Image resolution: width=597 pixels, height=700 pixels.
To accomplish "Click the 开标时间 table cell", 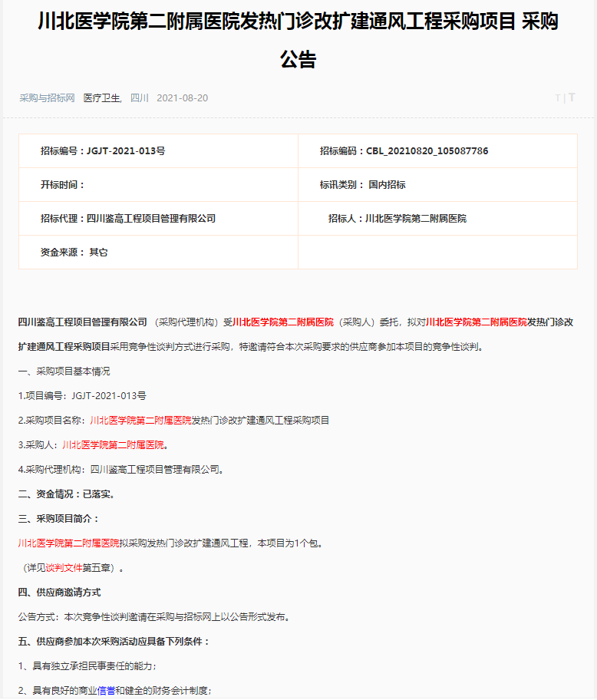I will pos(158,185).
